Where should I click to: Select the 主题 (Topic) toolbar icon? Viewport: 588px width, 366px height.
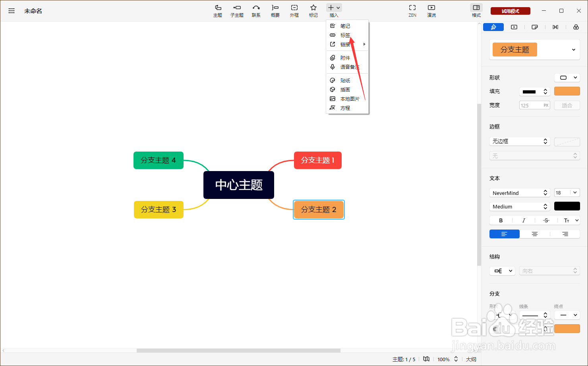[x=218, y=11]
